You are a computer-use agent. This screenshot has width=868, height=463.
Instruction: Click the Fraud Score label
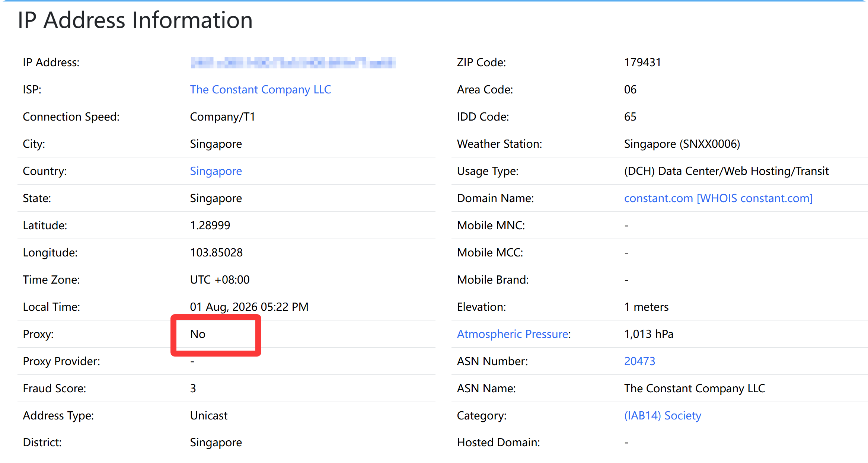(54, 389)
